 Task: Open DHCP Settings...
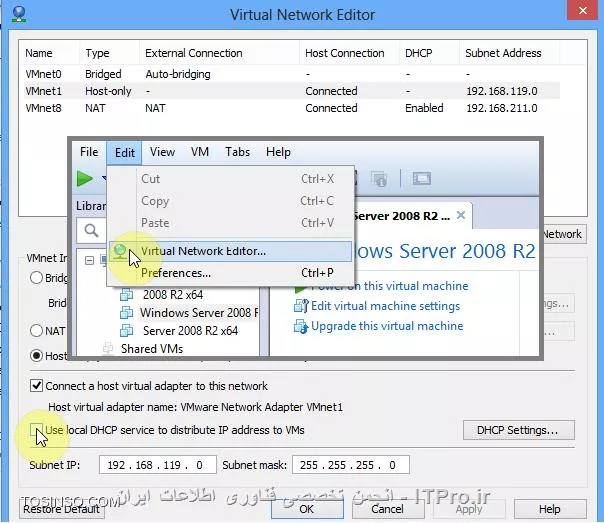point(518,430)
